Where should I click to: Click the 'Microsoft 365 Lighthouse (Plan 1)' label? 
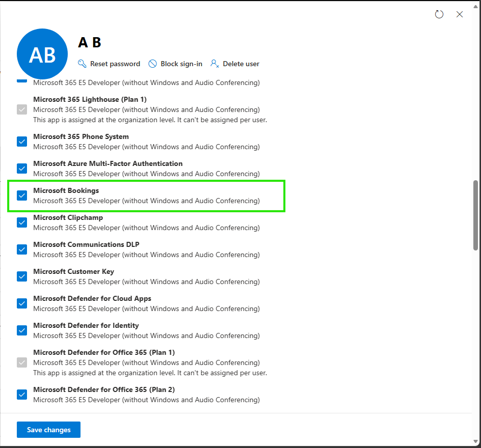(x=90, y=100)
